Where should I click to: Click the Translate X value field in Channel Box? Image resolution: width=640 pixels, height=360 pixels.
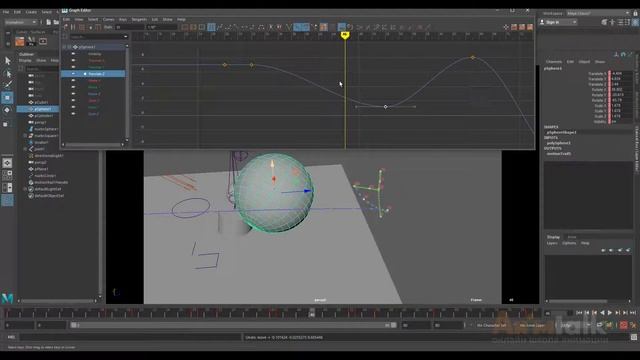click(622, 74)
